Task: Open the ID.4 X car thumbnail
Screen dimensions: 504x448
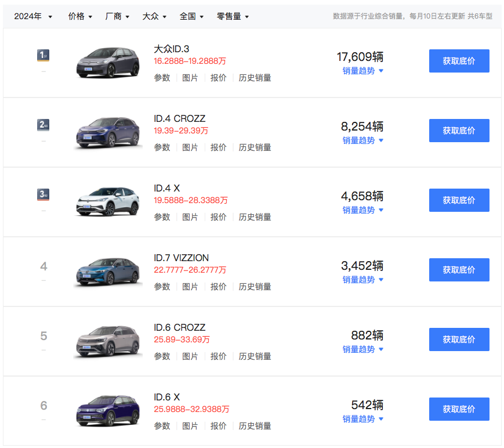Action: tap(108, 202)
